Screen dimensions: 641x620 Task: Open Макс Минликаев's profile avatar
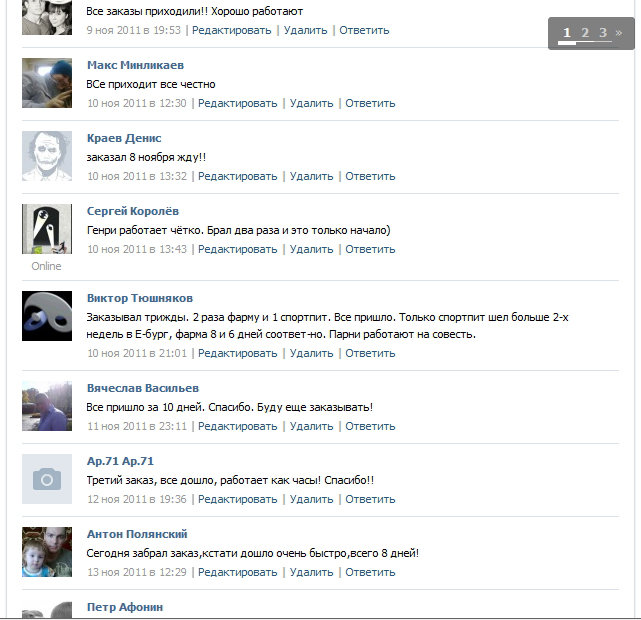coord(47,83)
